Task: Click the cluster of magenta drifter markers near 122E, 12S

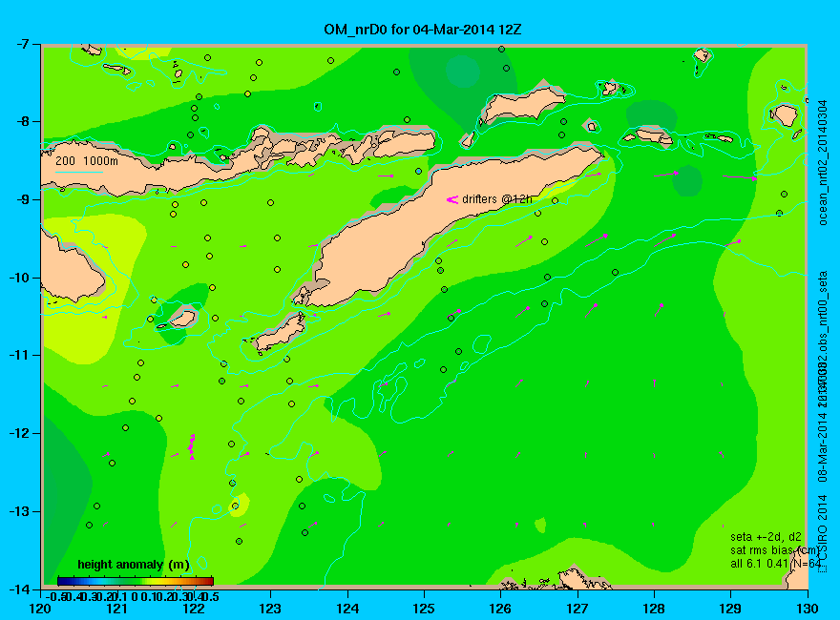Action: [x=191, y=447]
